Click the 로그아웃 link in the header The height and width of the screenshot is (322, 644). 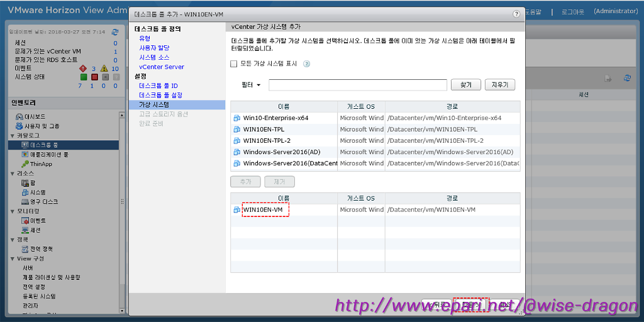tap(572, 11)
